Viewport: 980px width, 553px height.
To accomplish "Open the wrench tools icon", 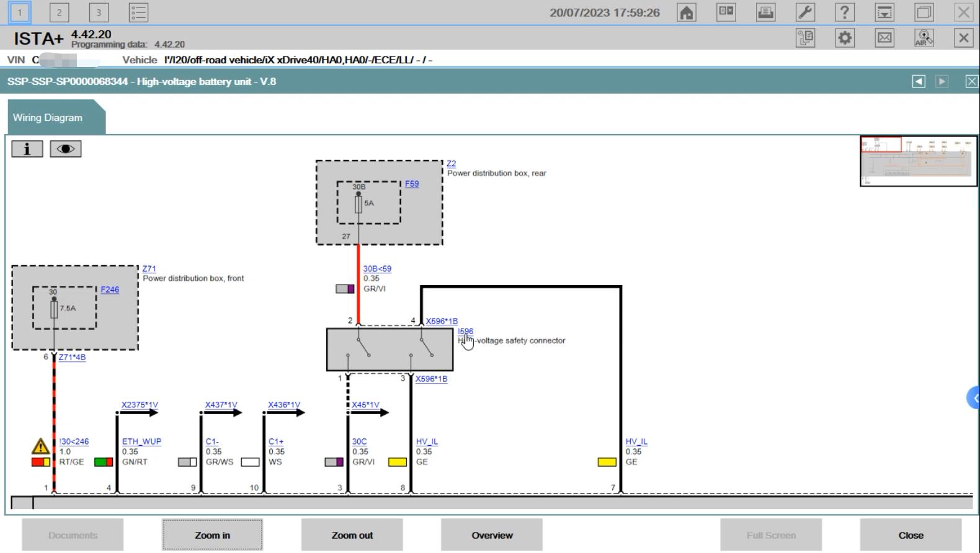I will pos(805,12).
